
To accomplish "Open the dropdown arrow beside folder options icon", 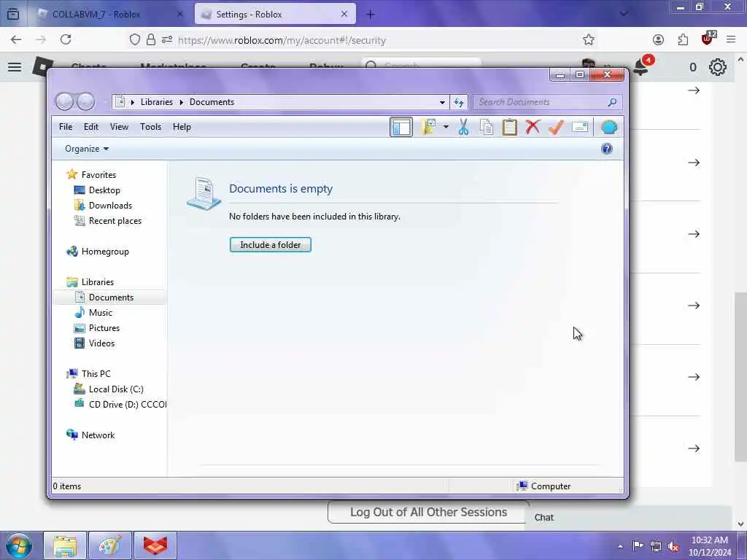I will point(446,127).
